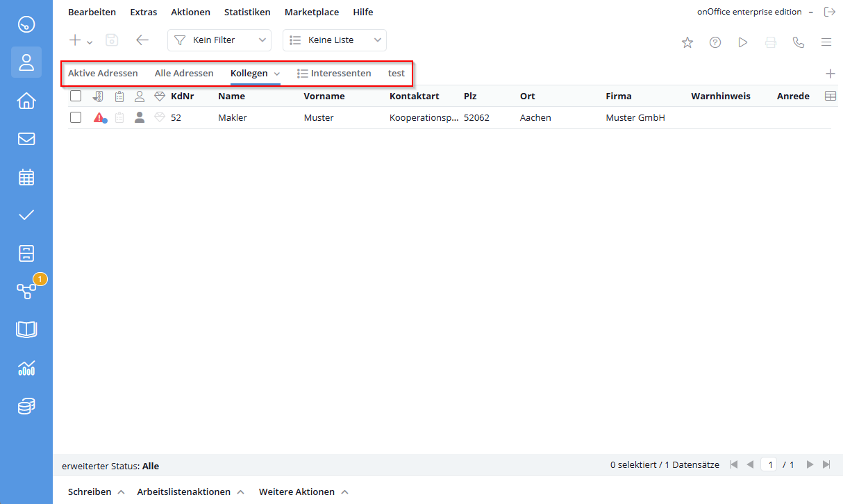
Task: Open the process manager icon with badge
Action: pos(26,291)
